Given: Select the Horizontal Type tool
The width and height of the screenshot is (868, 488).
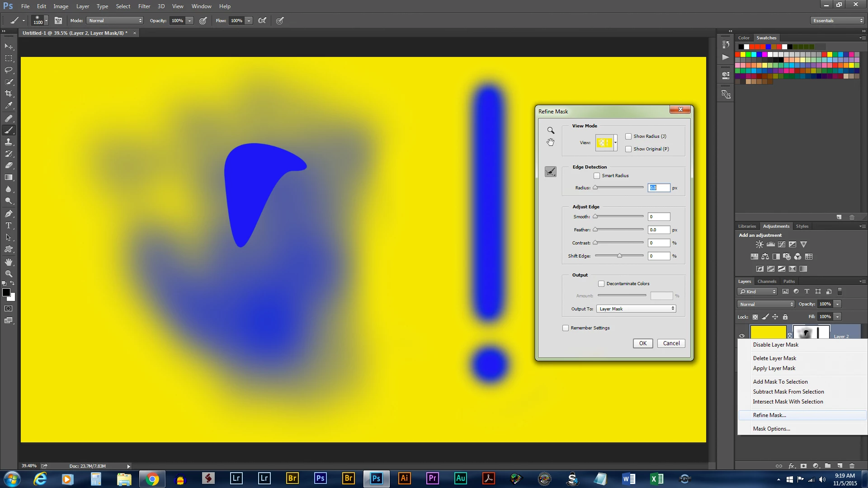Looking at the screenshot, I should click(9, 225).
